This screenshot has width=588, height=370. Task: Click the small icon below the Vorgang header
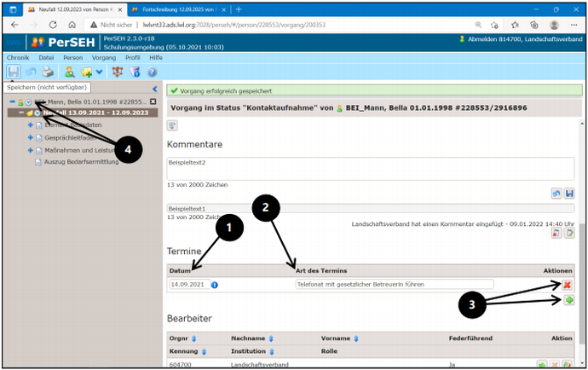[172, 125]
